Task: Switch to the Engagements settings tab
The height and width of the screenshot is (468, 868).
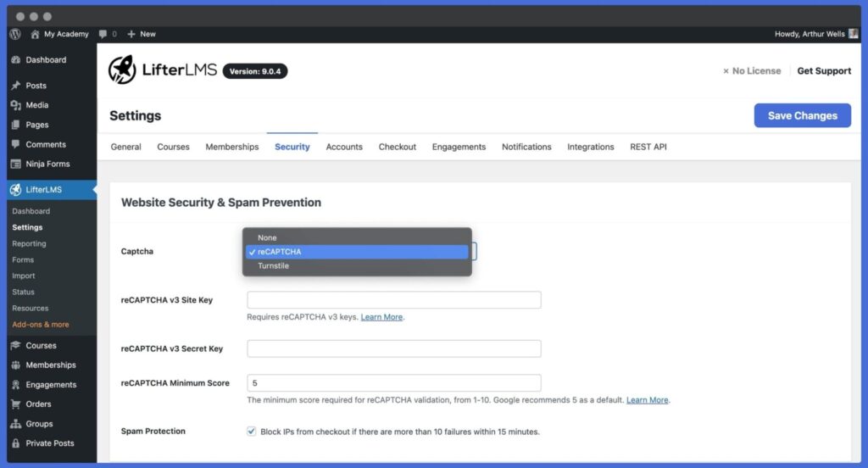Action: click(x=459, y=147)
